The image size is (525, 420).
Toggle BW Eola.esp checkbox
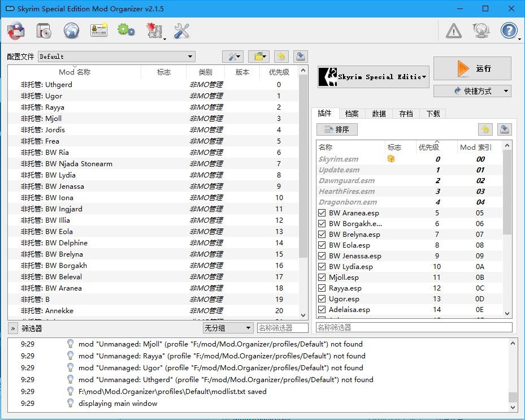coord(322,245)
